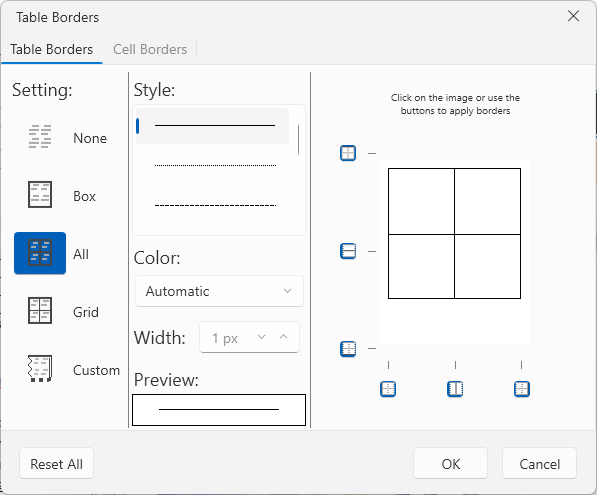Image resolution: width=597 pixels, height=495 pixels.
Task: Select the None border setting icon
Action: 40,136
